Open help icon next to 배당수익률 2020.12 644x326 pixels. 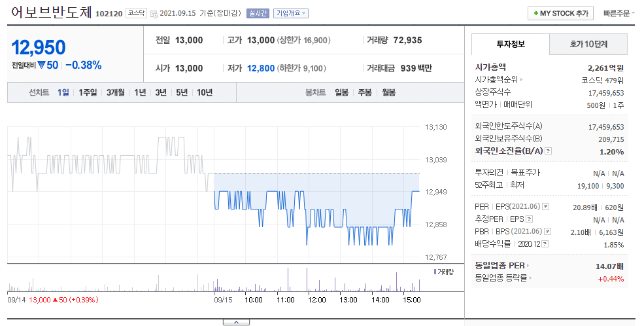point(545,244)
